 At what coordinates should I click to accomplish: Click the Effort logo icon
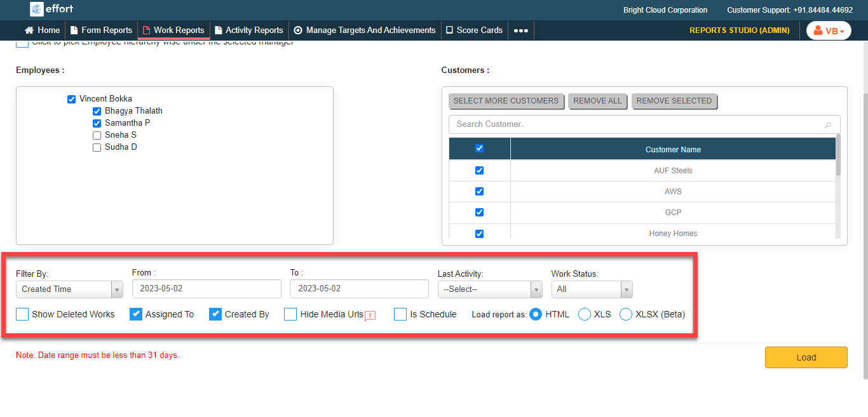(37, 10)
